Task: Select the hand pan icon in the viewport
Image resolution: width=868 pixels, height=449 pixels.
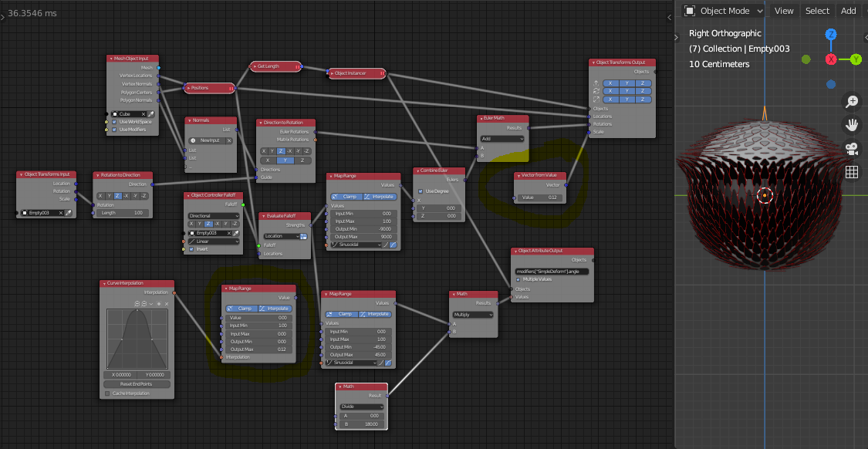Action: [852, 125]
